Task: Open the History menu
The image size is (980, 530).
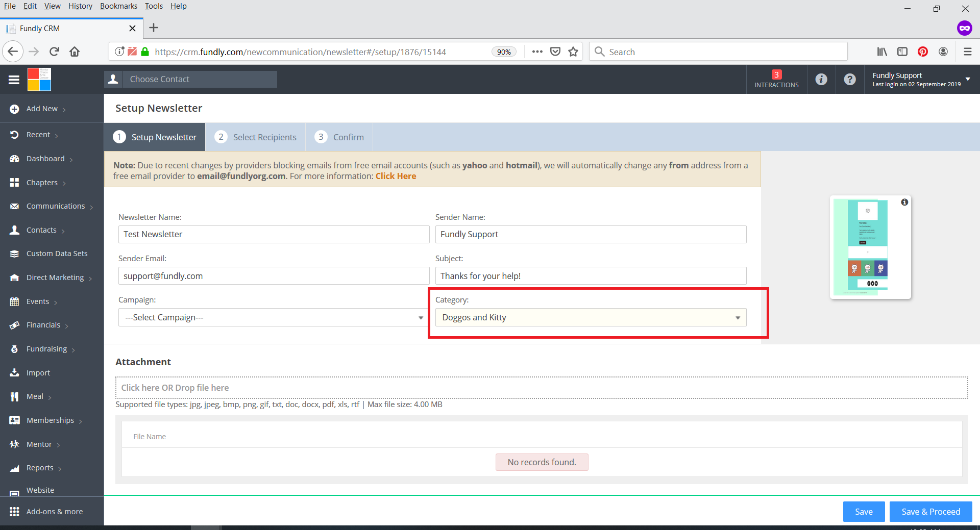Action: coord(80,6)
